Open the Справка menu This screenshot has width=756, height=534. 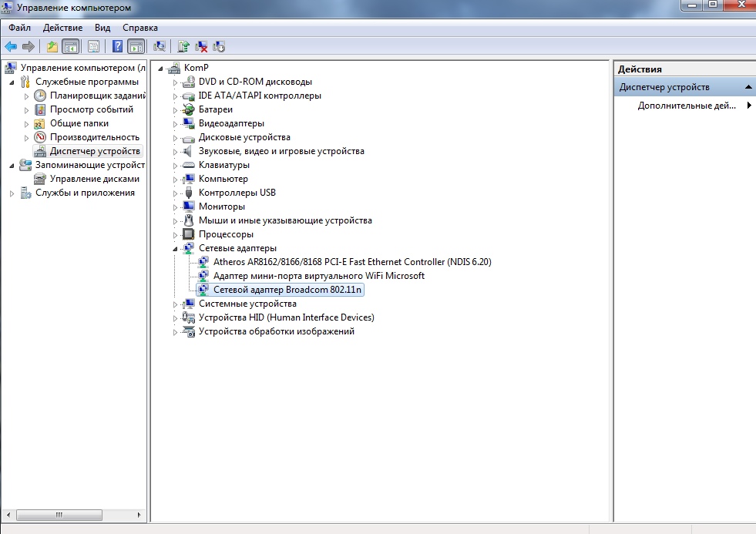click(139, 28)
